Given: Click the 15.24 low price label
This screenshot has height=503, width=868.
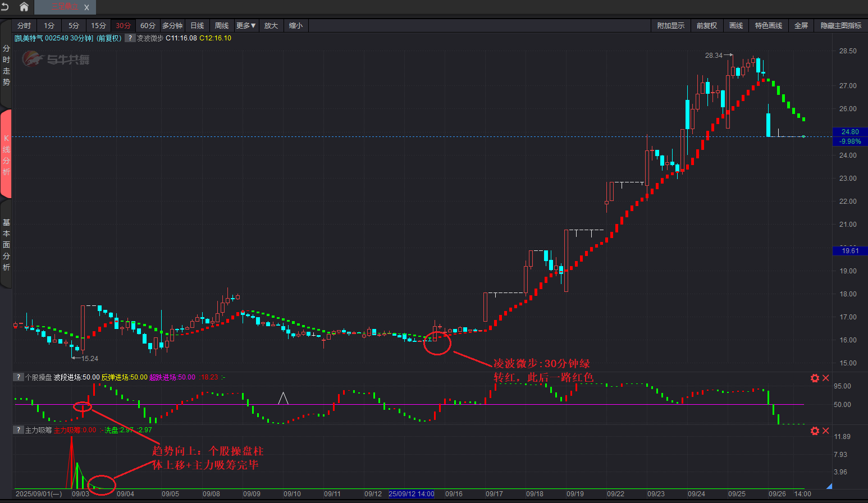Looking at the screenshot, I should (90, 358).
